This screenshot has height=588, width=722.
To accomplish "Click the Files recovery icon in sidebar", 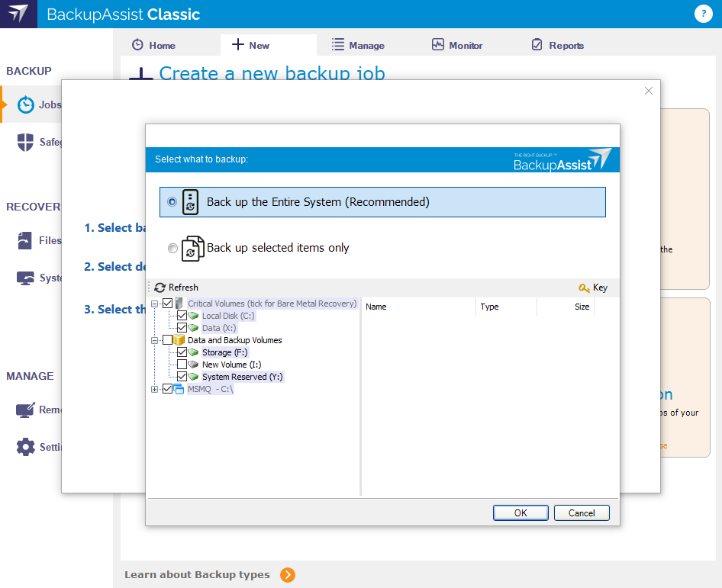I will (x=25, y=241).
